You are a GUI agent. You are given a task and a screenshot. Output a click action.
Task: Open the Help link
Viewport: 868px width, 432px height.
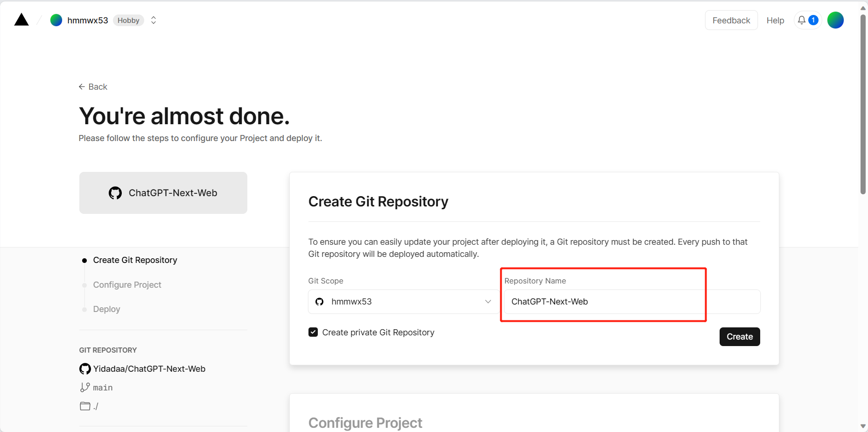click(x=775, y=21)
